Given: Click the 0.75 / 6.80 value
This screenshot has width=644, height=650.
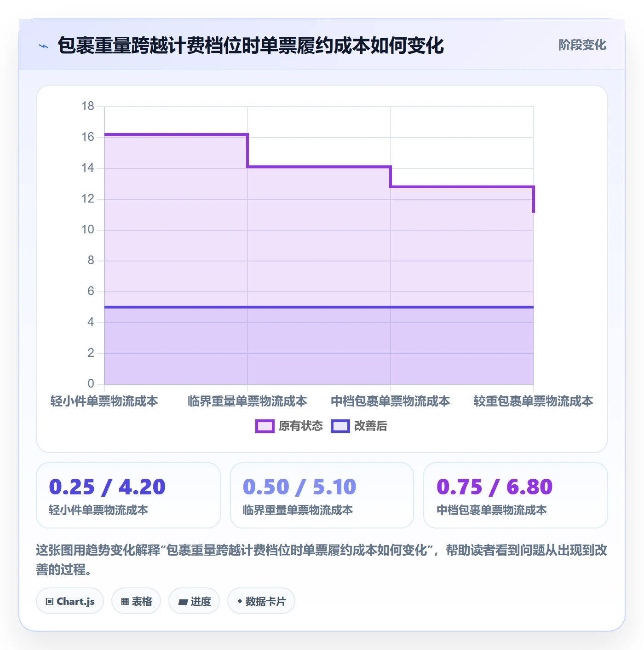Looking at the screenshot, I should pos(494,487).
